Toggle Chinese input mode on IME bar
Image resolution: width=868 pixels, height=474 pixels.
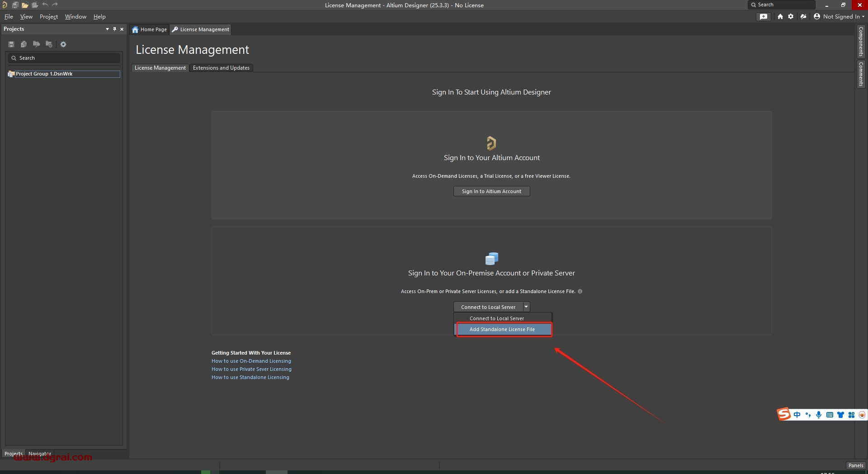click(x=797, y=415)
